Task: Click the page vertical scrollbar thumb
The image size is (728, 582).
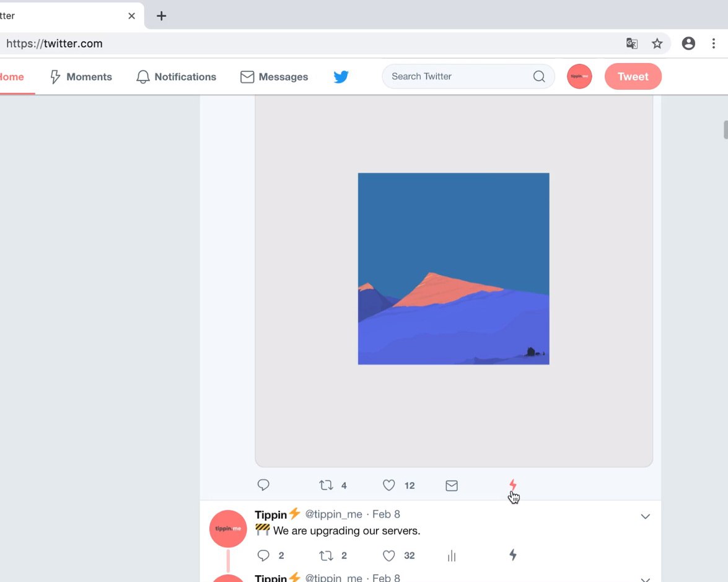Action: [726, 130]
